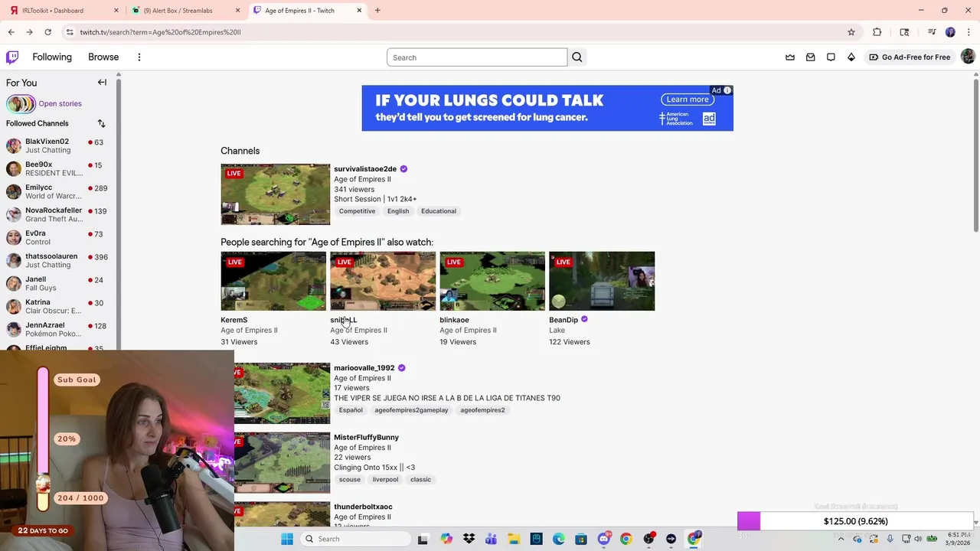Open JennAzrael followed channel

pos(57,329)
